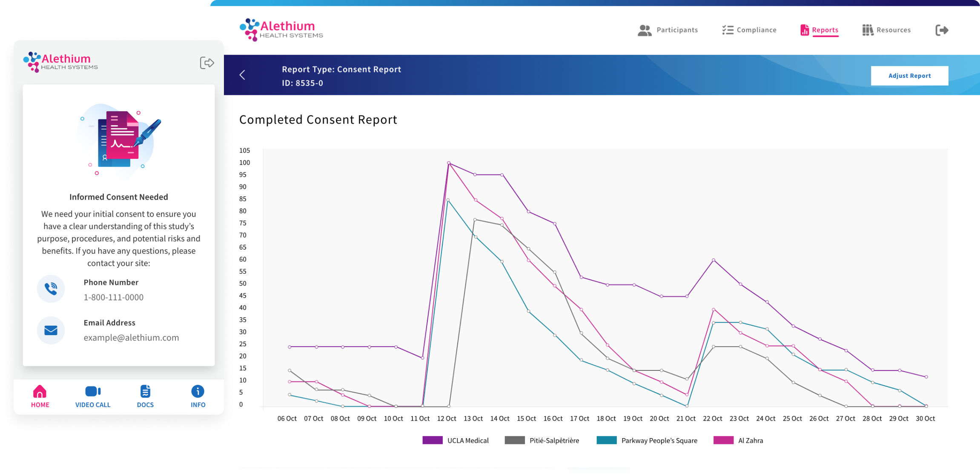Viewport: 980px width, 476px height.
Task: Select the Reports tab in navigation
Action: tap(819, 29)
